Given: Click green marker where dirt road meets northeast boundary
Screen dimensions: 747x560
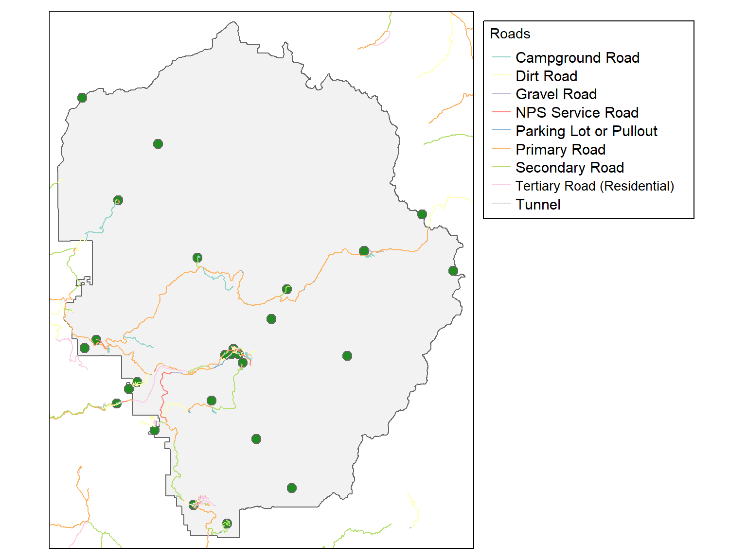Looking at the screenshot, I should click(422, 214).
